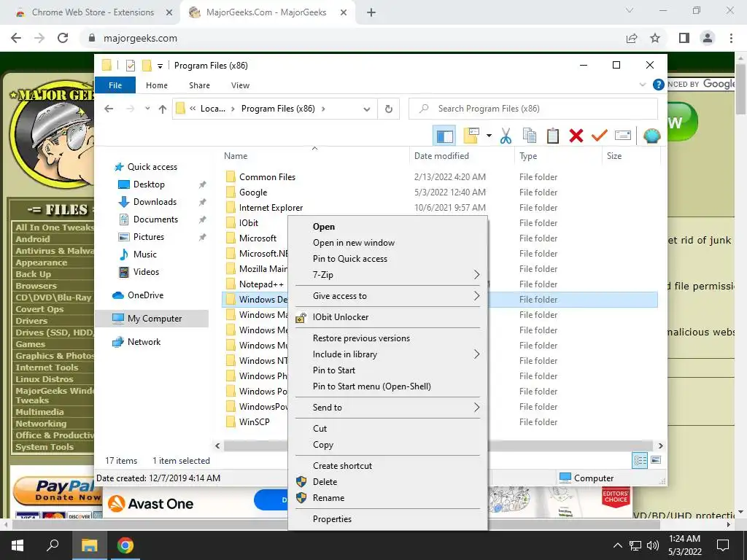Viewport: 747px width, 560px height.
Task: Reload the majorgeeks.com page
Action: point(63,38)
